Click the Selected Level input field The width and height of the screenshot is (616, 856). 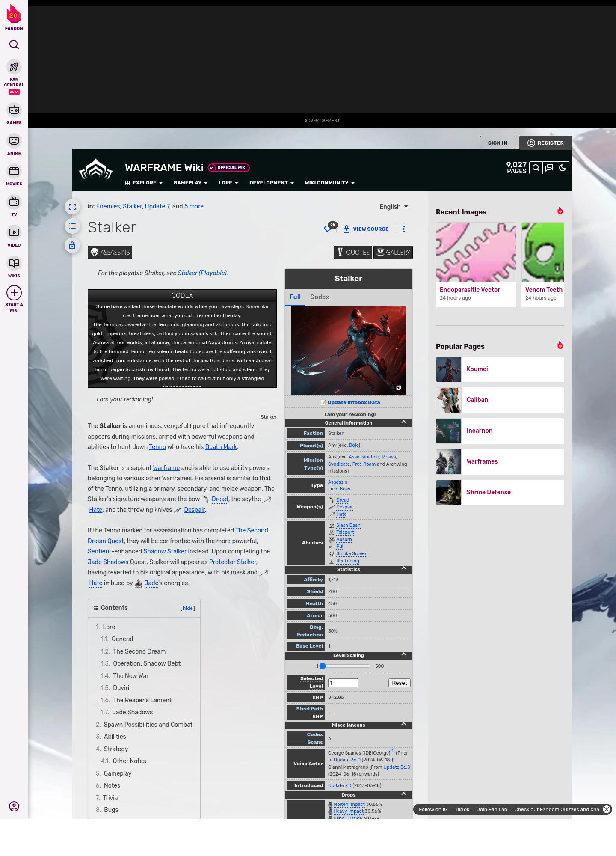pyautogui.click(x=343, y=683)
